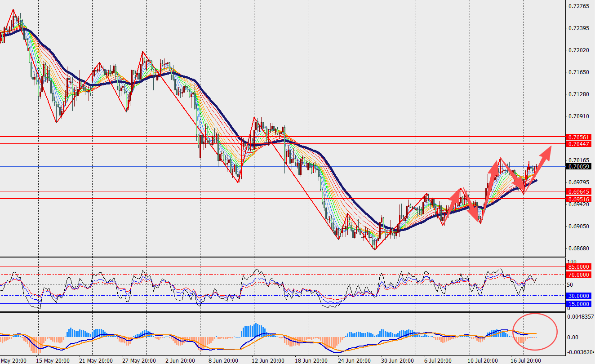Click the 0.69645 price level label

579,192
